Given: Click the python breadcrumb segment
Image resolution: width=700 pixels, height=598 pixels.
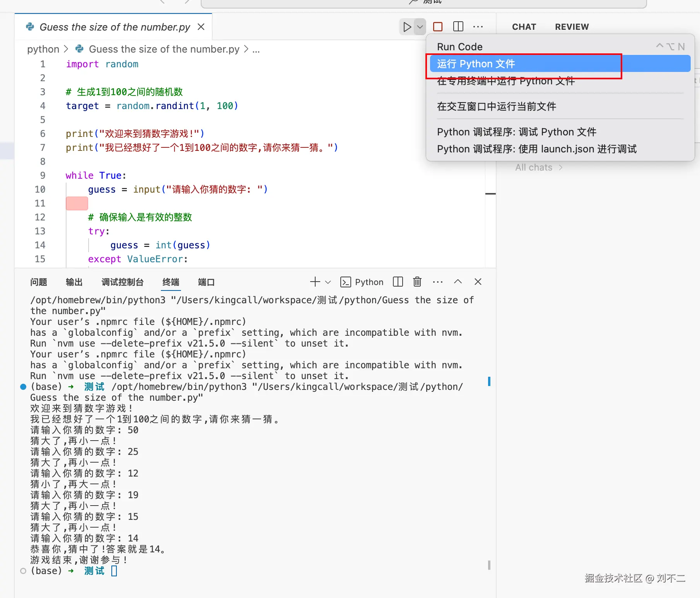Looking at the screenshot, I should (x=43, y=49).
